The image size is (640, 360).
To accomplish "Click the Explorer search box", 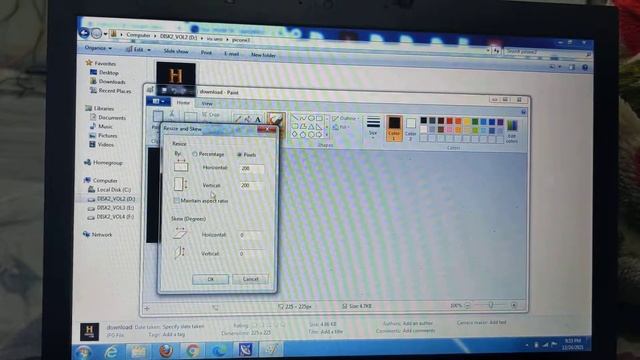I will click(x=547, y=52).
